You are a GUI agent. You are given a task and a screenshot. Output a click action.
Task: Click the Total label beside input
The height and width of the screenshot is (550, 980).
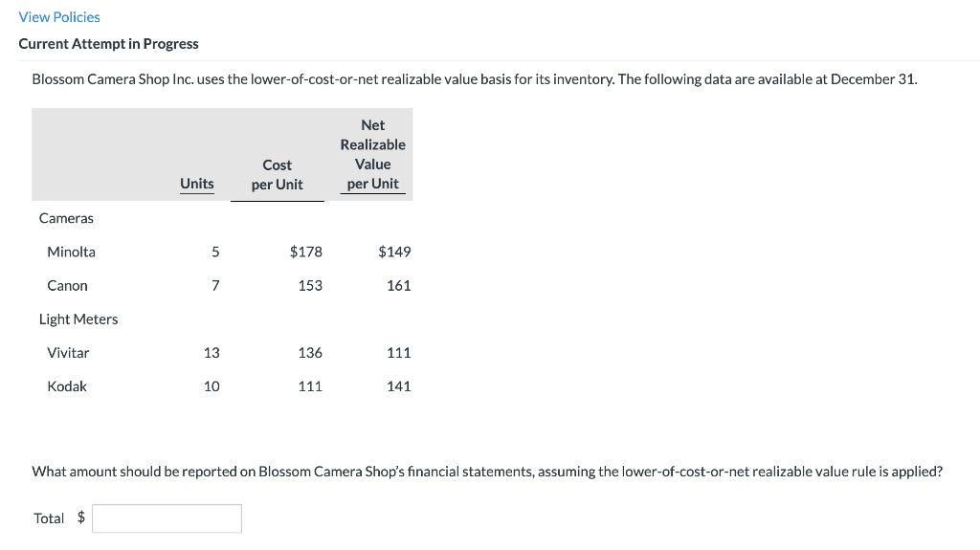point(49,518)
